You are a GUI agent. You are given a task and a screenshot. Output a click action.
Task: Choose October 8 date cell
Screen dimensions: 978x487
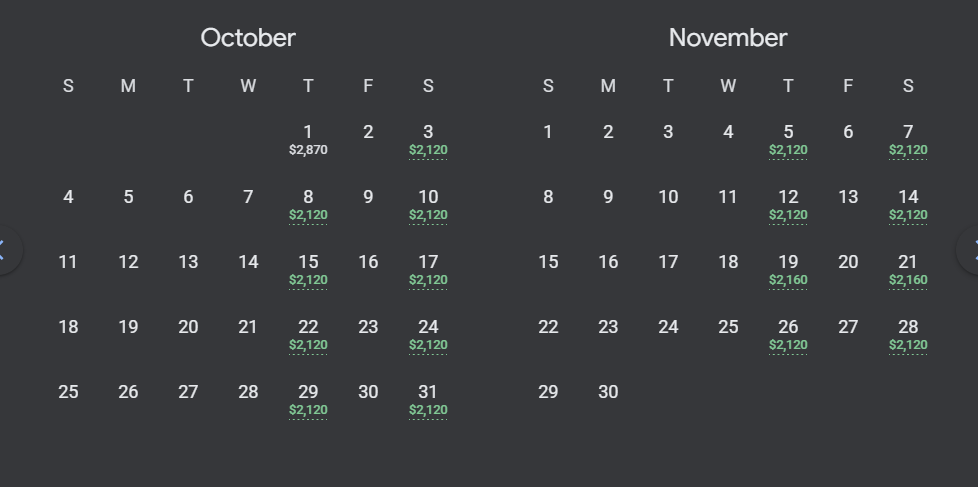[x=308, y=205]
